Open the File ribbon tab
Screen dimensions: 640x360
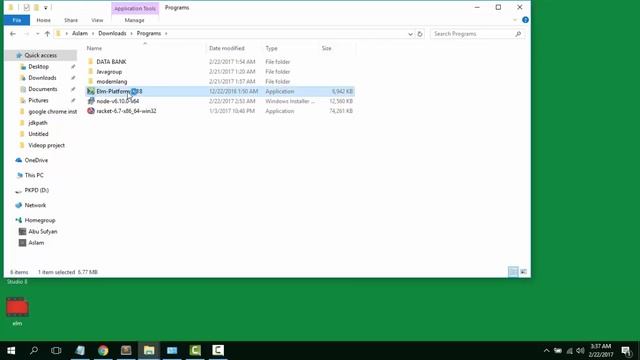(17, 20)
